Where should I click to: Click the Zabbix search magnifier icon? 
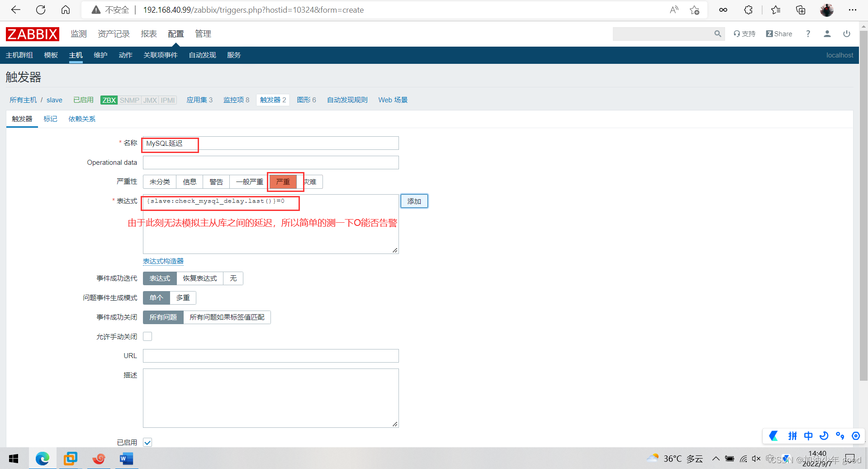(x=717, y=34)
